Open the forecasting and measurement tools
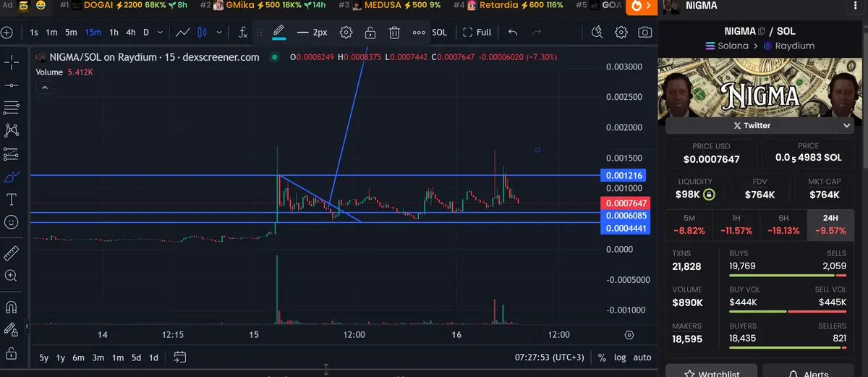The width and height of the screenshot is (868, 377). coord(12,153)
